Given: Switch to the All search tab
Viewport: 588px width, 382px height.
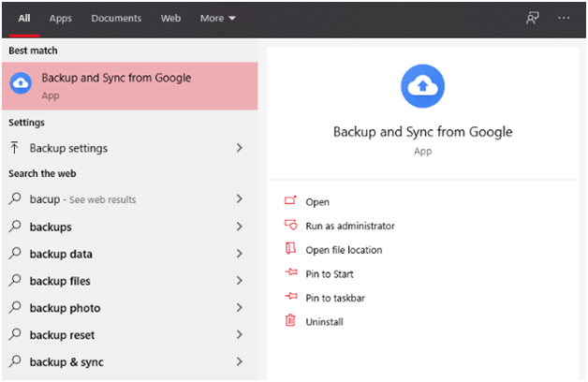Looking at the screenshot, I should coord(24,19).
